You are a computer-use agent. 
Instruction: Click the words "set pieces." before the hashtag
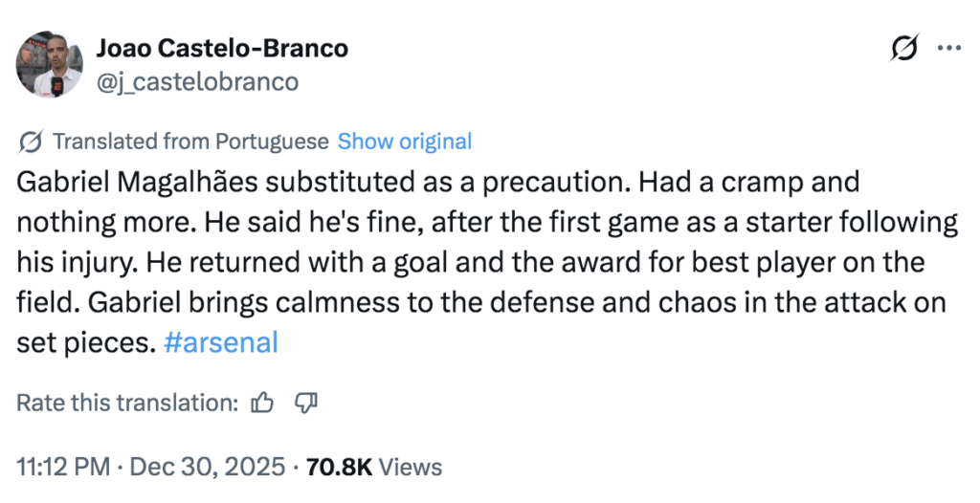(x=86, y=342)
